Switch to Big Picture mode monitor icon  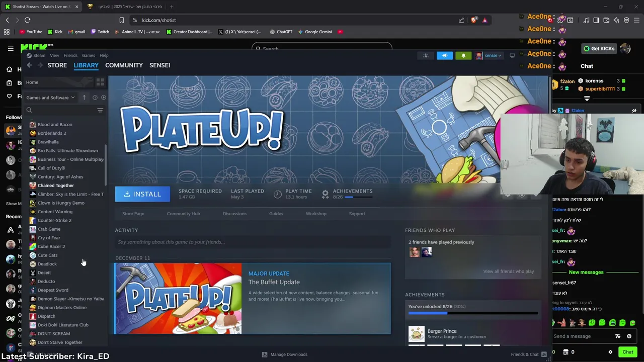pos(512,55)
